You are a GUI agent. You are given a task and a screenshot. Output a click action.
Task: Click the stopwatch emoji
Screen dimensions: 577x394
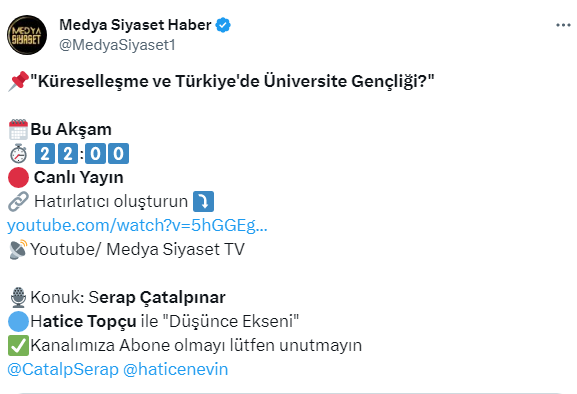click(18, 153)
